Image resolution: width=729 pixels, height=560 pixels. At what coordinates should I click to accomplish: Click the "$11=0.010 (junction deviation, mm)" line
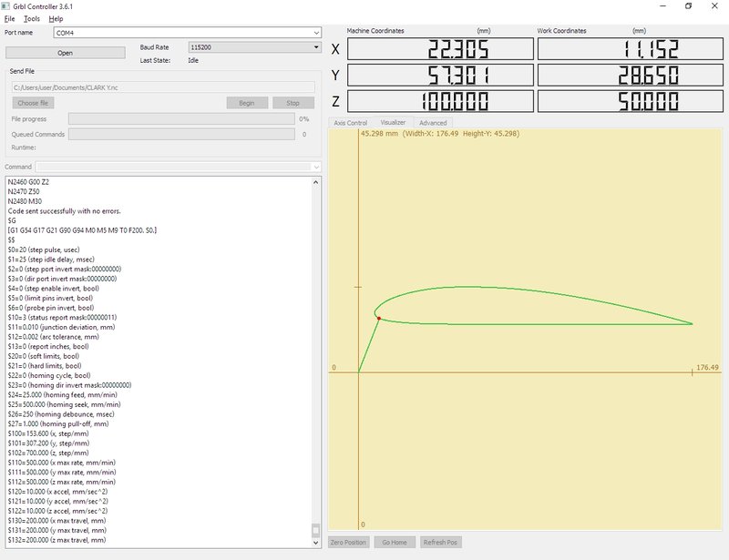[61, 327]
